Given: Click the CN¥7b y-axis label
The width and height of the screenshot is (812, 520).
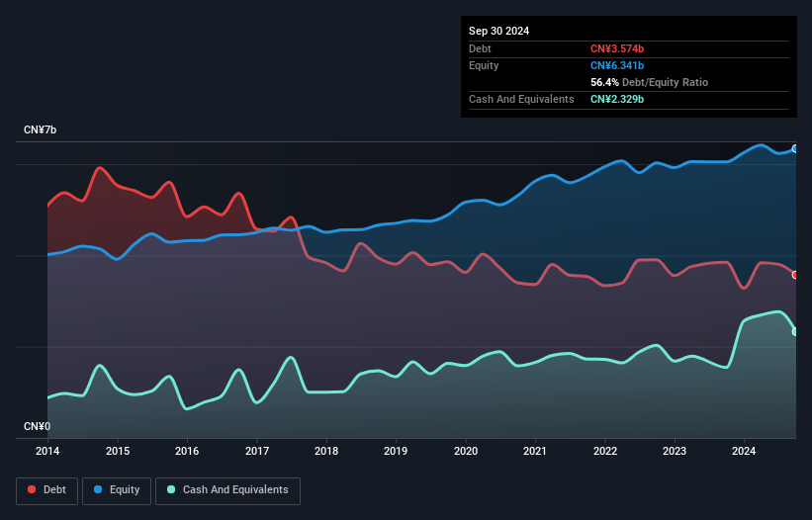Looking at the screenshot, I should pyautogui.click(x=40, y=130).
